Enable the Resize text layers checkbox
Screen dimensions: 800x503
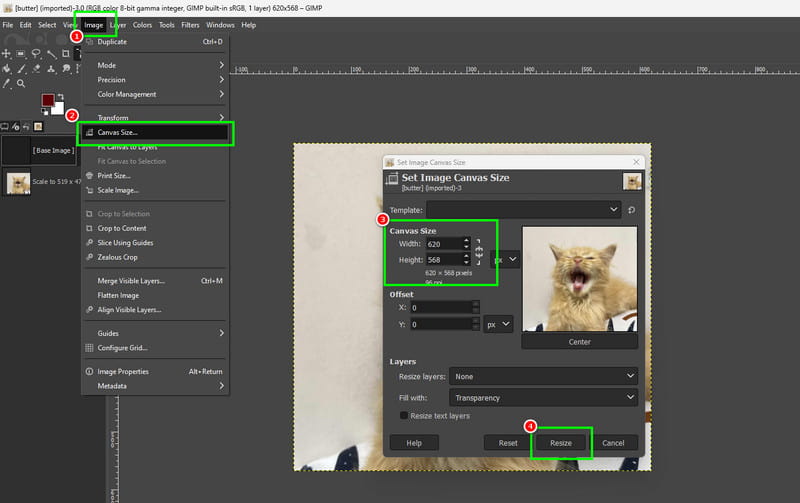(x=404, y=415)
